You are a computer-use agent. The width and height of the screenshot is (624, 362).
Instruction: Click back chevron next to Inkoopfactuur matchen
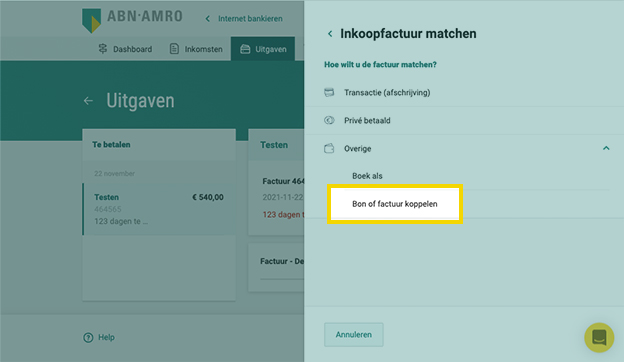coord(330,34)
